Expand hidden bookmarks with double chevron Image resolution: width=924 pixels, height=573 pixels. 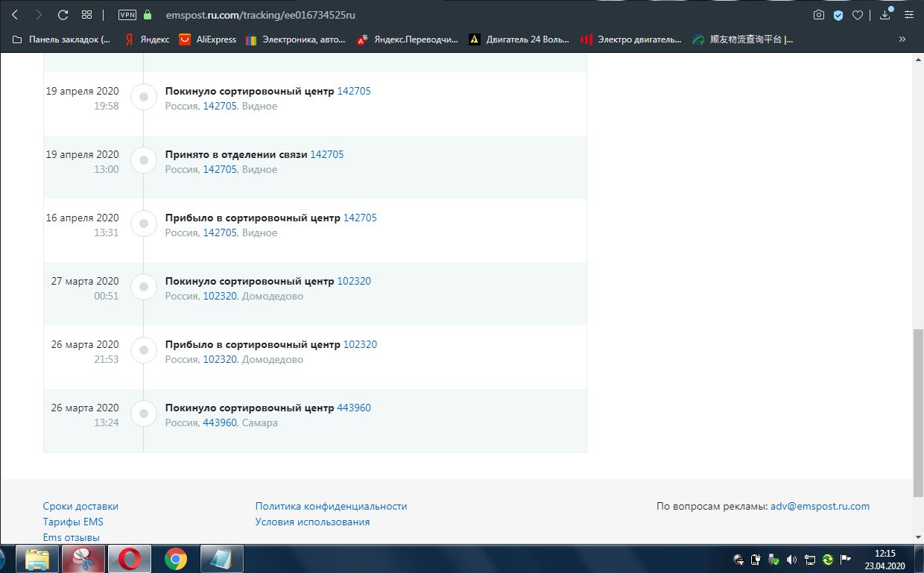902,39
